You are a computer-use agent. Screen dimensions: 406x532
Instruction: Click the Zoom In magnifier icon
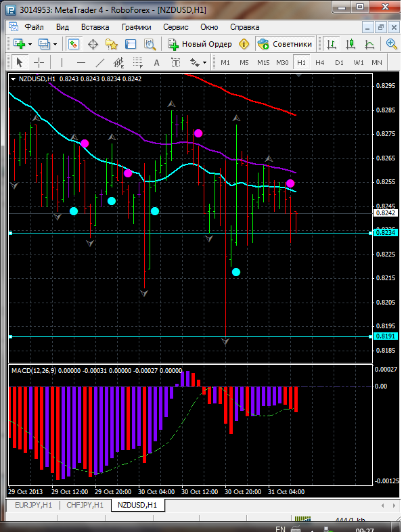(391, 44)
